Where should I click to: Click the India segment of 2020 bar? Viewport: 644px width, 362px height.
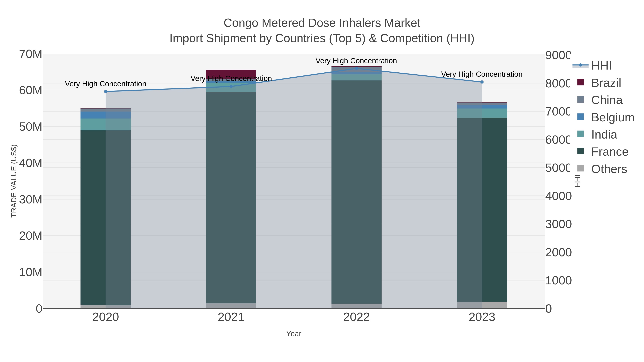click(x=106, y=124)
